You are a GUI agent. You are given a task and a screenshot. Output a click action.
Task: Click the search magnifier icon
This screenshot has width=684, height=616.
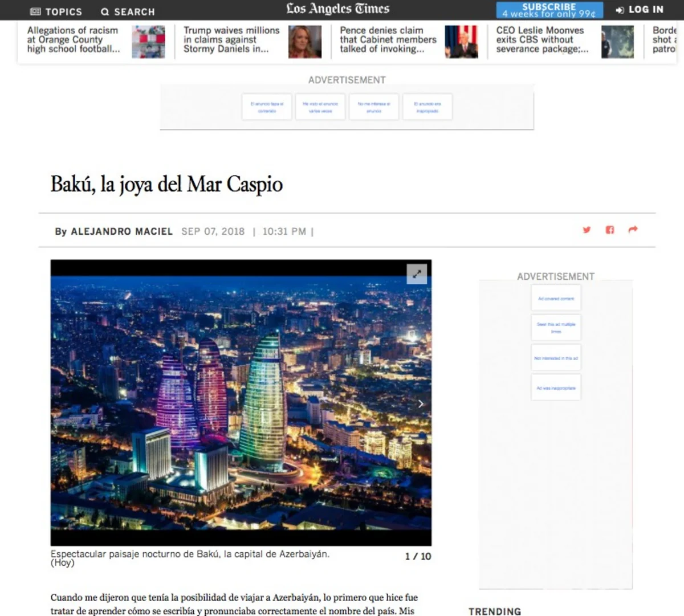[105, 11]
